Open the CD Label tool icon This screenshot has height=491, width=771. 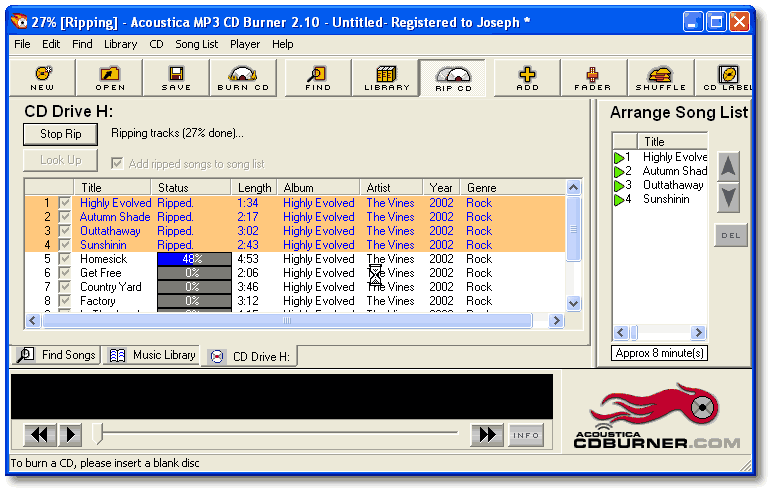[x=726, y=78]
